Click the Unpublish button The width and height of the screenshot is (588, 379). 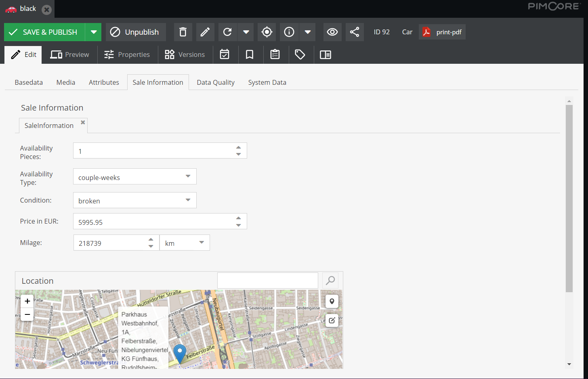point(136,32)
